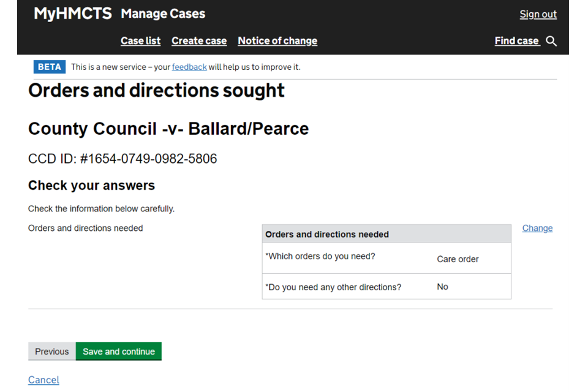588x392 pixels.
Task: Open the Case list menu item
Action: [x=140, y=41]
